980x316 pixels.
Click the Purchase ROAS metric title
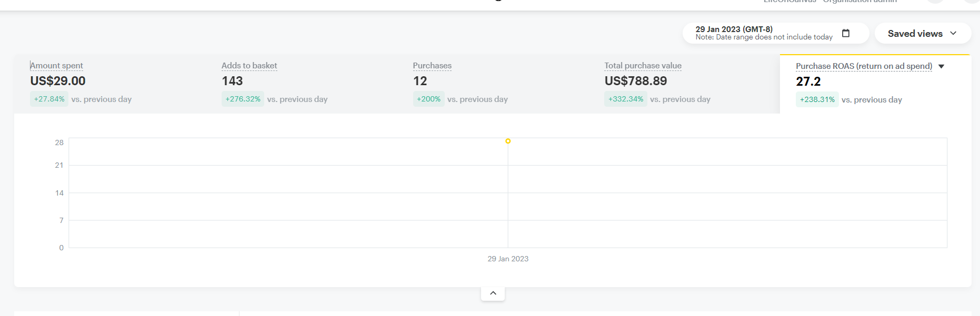[864, 66]
